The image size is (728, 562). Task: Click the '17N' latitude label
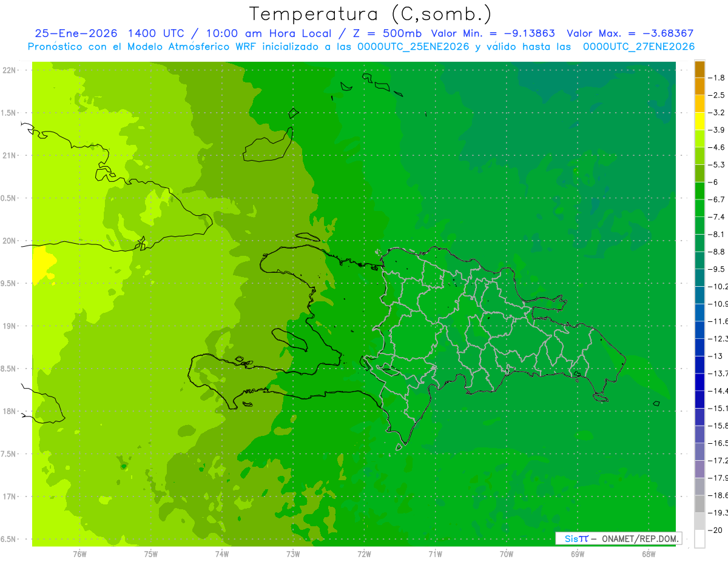point(9,497)
